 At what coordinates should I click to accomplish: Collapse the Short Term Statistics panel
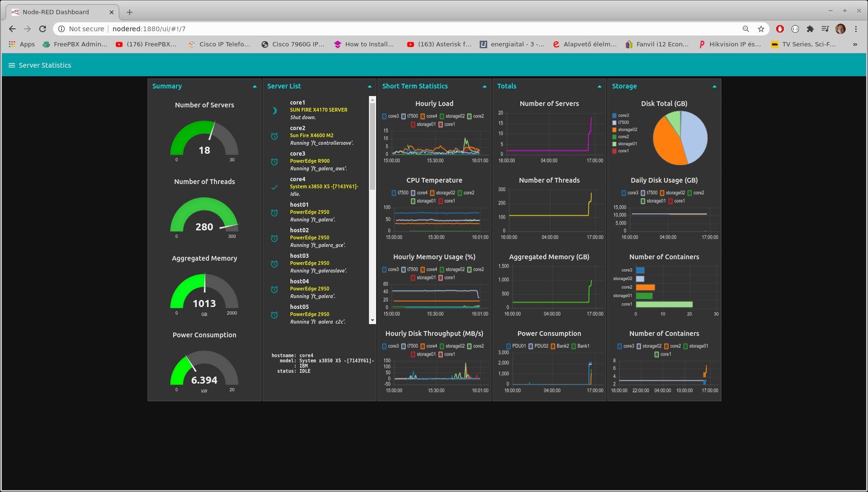coord(484,87)
